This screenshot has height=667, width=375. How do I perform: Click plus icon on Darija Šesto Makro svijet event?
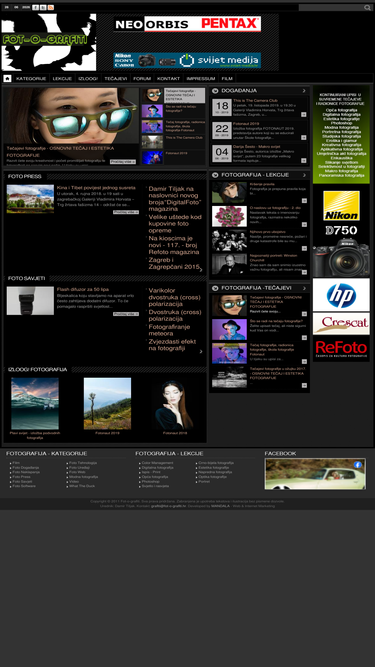tap(304, 160)
